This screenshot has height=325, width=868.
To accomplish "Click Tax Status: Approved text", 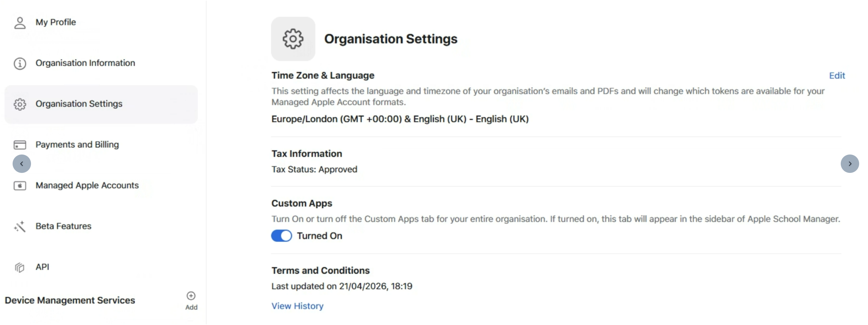I will (x=314, y=169).
